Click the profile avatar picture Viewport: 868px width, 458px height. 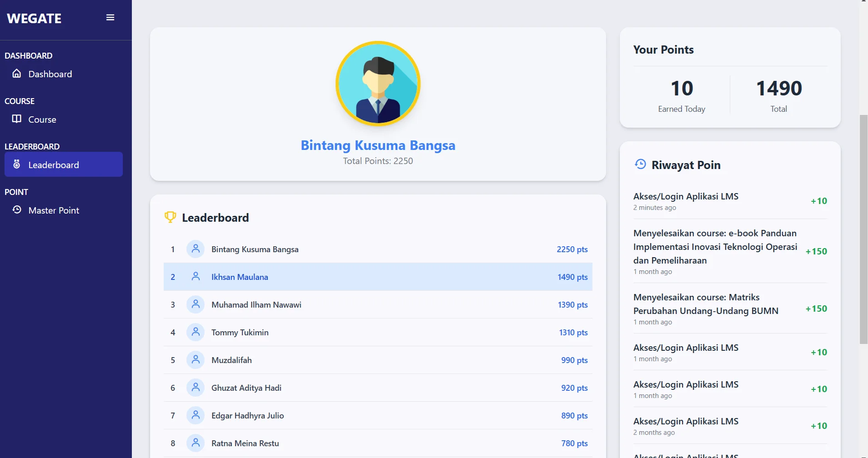[378, 84]
